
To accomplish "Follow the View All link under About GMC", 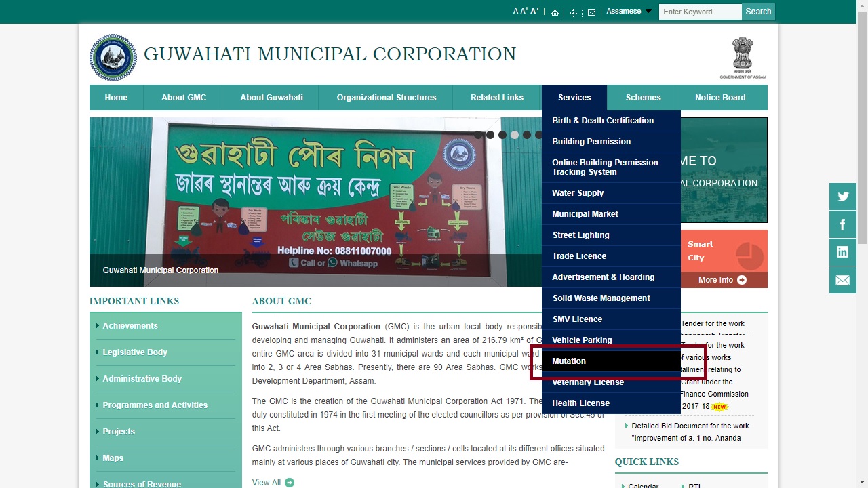I will [x=273, y=483].
